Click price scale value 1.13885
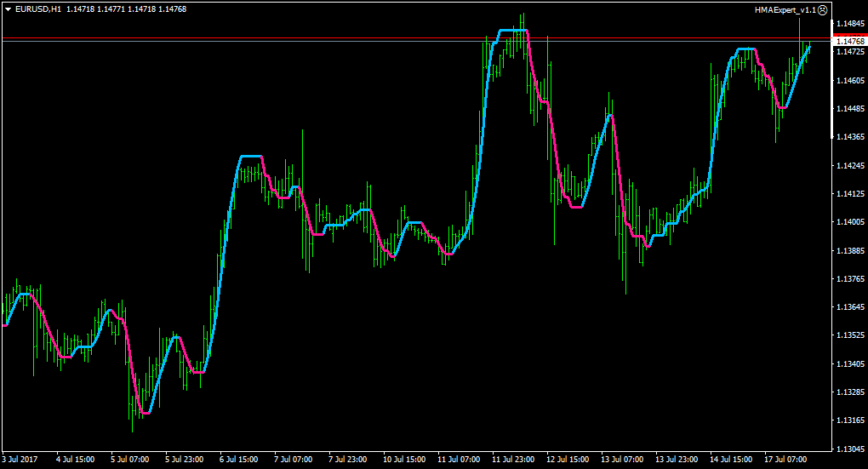The image size is (868, 469). (850, 251)
